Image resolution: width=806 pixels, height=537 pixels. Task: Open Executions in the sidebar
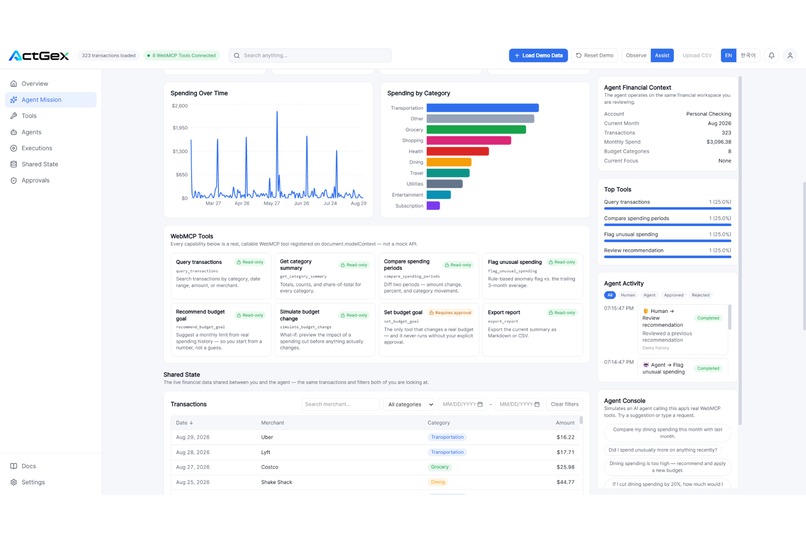coord(50,148)
